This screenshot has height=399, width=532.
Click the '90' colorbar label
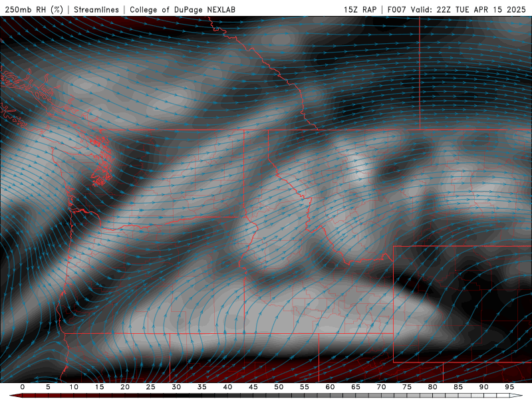click(x=484, y=387)
